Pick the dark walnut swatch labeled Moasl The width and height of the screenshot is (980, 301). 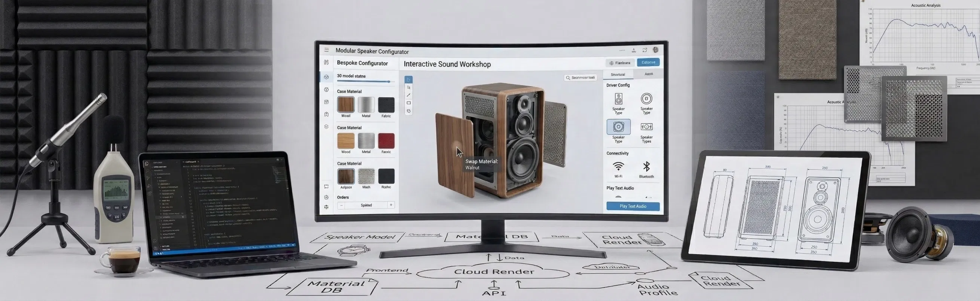(x=346, y=105)
